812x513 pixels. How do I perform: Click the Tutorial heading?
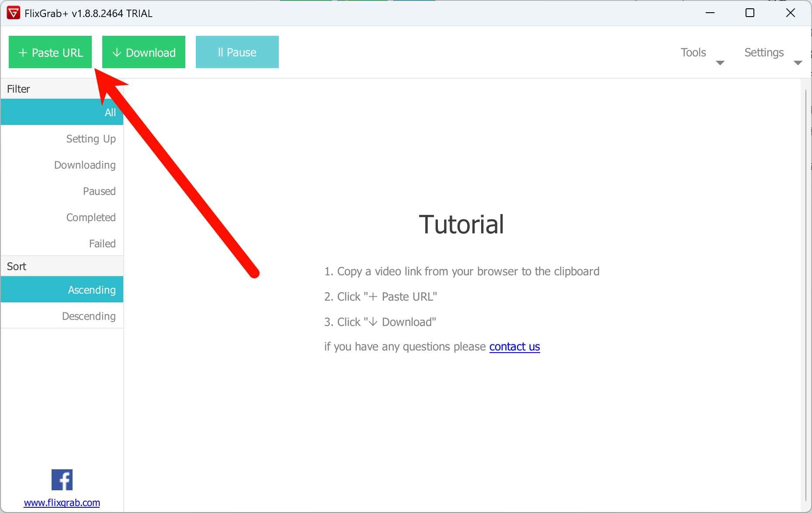point(462,224)
